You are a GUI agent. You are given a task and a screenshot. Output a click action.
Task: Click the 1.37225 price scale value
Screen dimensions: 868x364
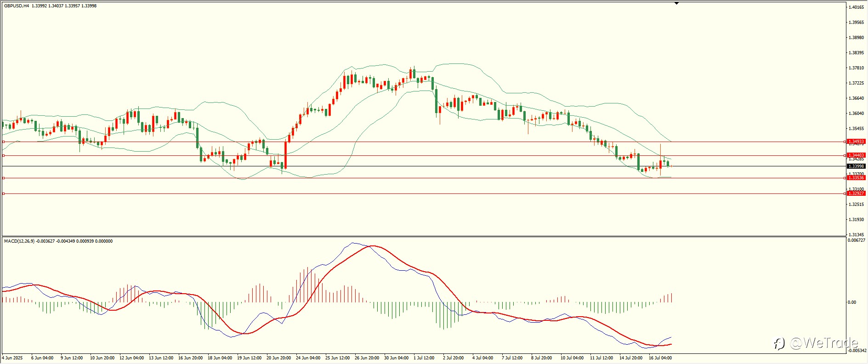pyautogui.click(x=857, y=83)
